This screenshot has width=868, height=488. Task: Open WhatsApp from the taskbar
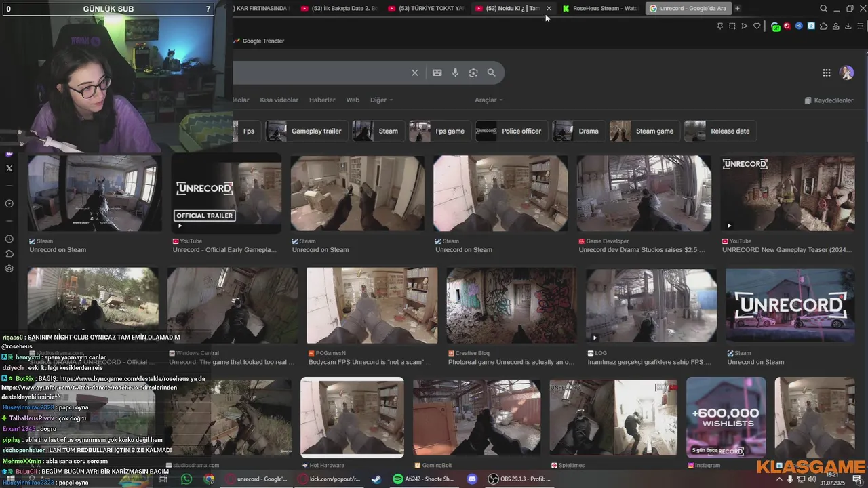click(x=186, y=479)
